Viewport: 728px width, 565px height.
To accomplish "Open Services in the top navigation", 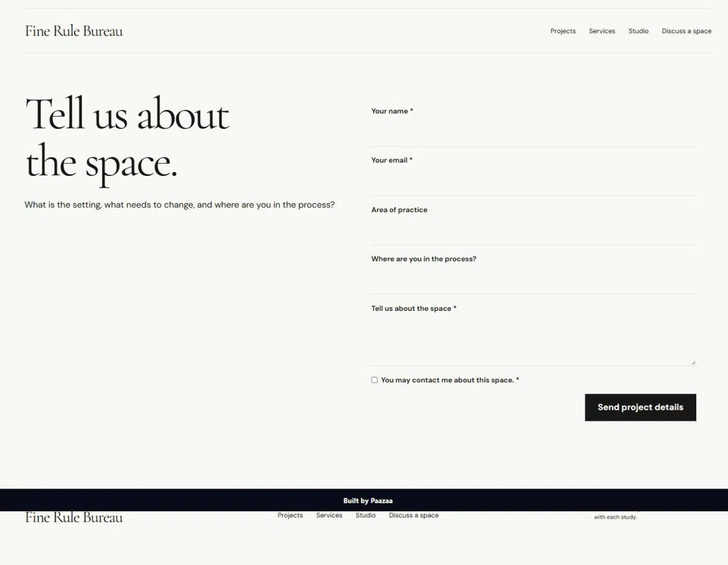I will coord(601,31).
